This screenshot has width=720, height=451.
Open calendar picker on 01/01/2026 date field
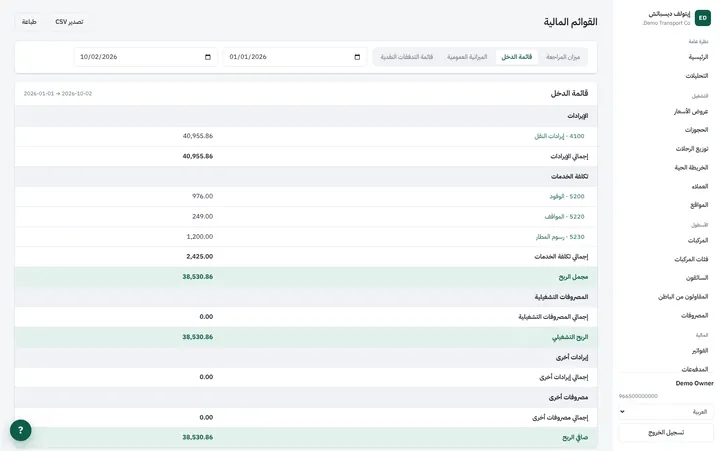[x=357, y=57]
